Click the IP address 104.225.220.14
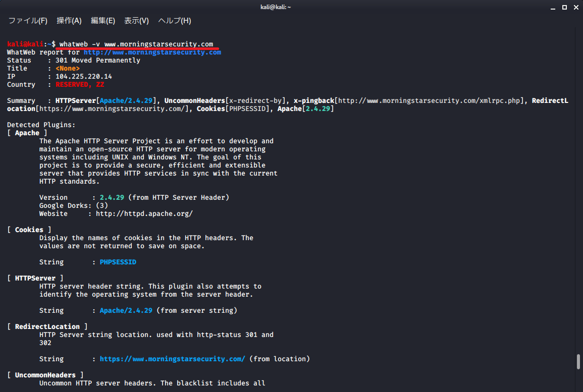583x392 pixels. click(x=84, y=77)
